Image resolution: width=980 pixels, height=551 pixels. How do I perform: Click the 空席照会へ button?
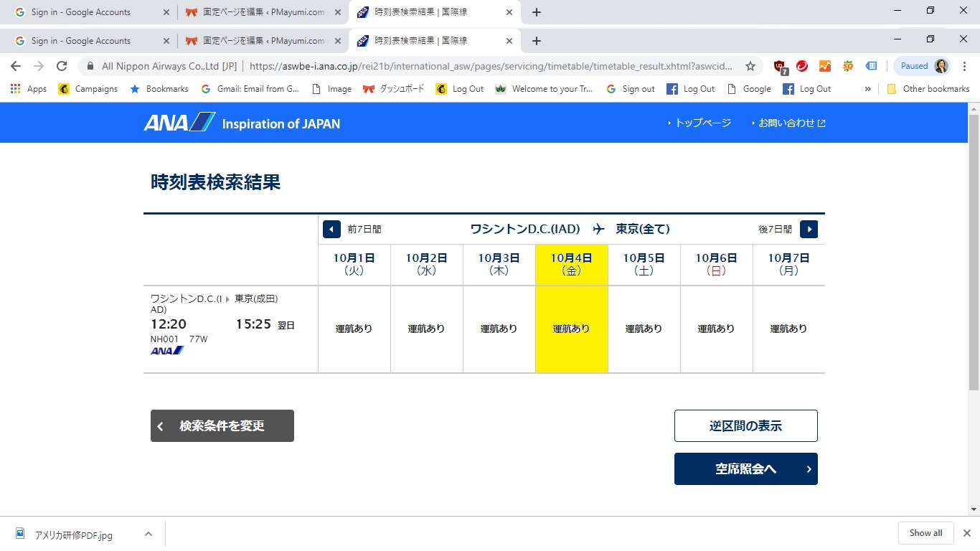point(746,469)
